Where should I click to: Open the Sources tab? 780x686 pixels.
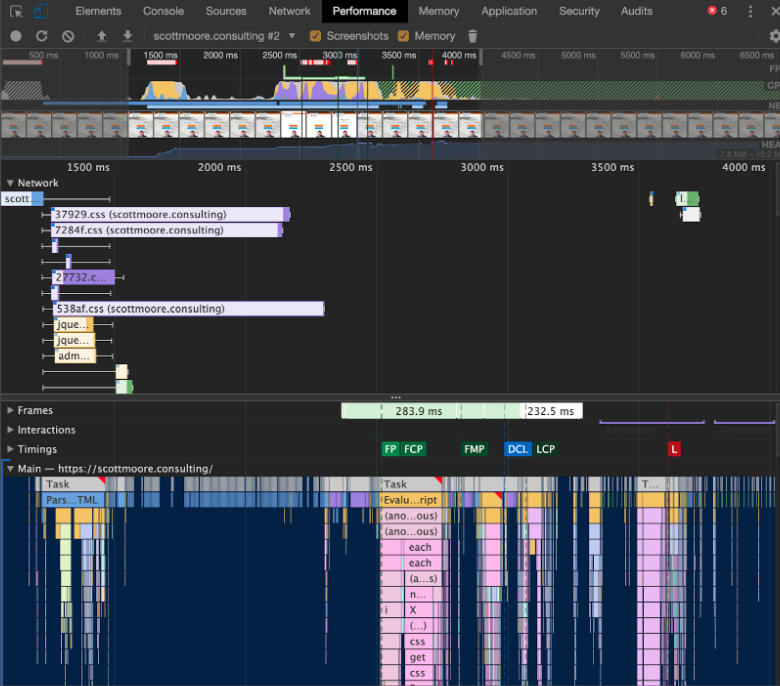pos(226,11)
